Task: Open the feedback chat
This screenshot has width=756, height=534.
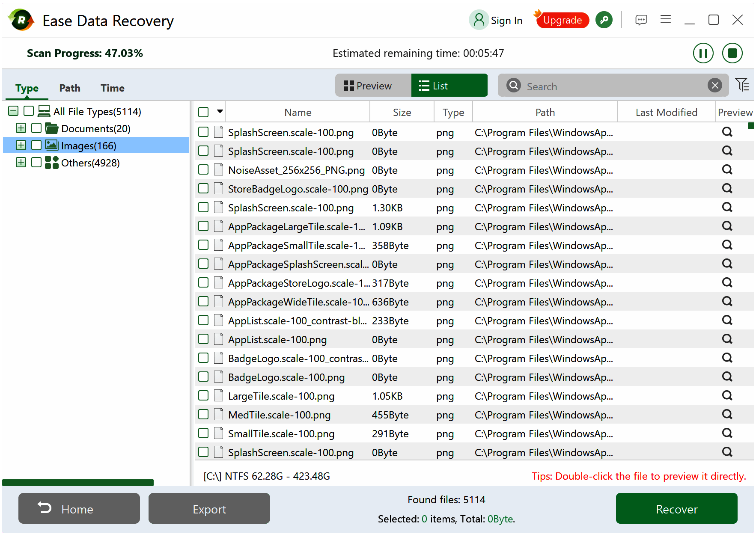Action: (x=641, y=20)
